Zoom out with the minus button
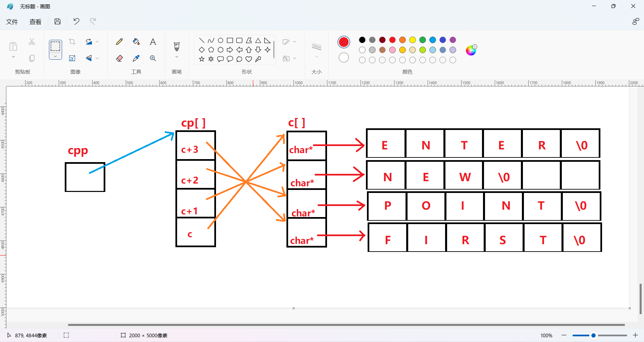The width and height of the screenshot is (644, 342). click(x=564, y=335)
